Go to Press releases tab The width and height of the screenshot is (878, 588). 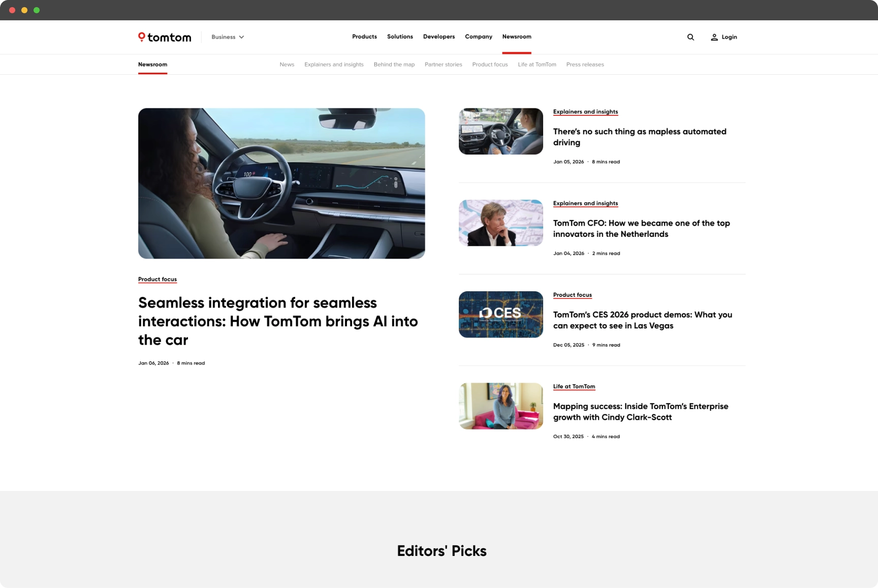585,65
